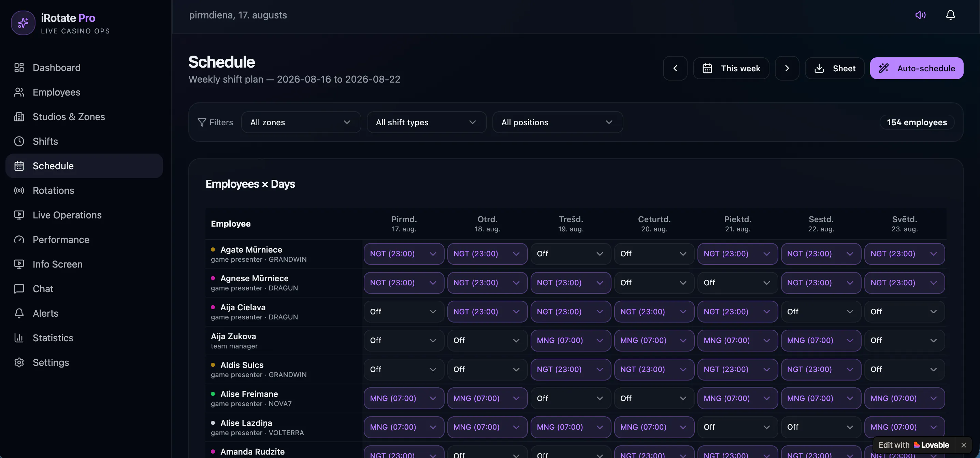Click the download icon on Sheet button
Screen dimensions: 980x458
(819, 69)
